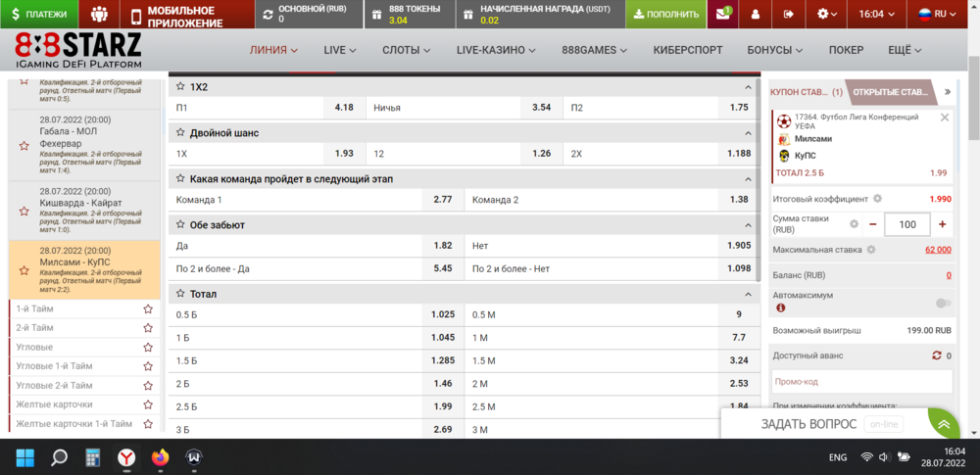Open the LIVE-КАЗИНО menu
The width and height of the screenshot is (980, 475).
[x=496, y=51]
